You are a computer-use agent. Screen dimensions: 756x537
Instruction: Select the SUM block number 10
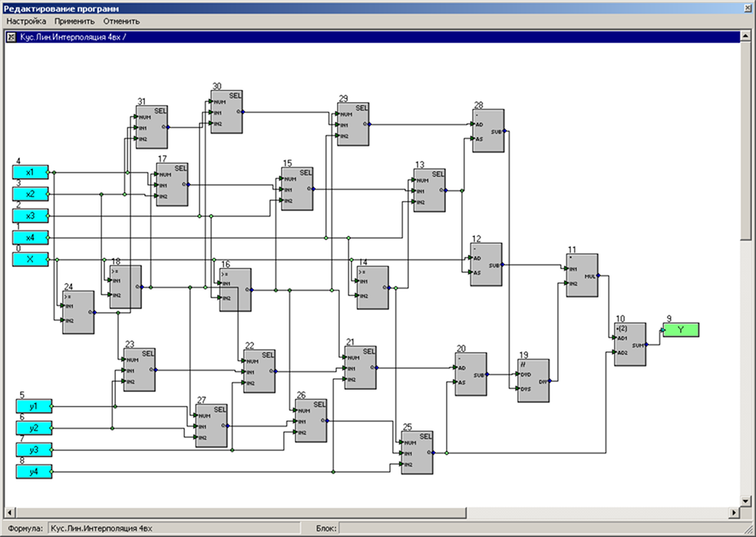click(x=630, y=344)
